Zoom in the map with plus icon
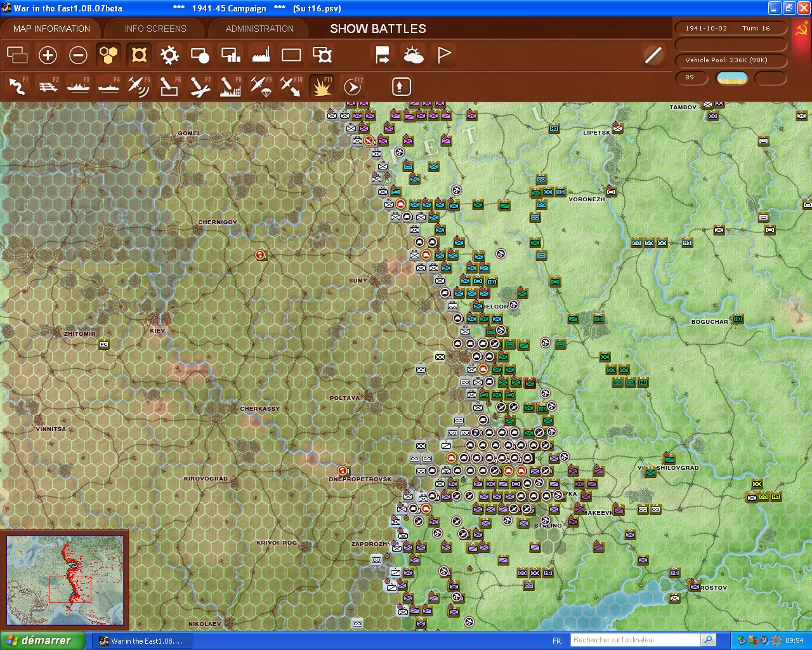This screenshot has height=650, width=812. 48,55
